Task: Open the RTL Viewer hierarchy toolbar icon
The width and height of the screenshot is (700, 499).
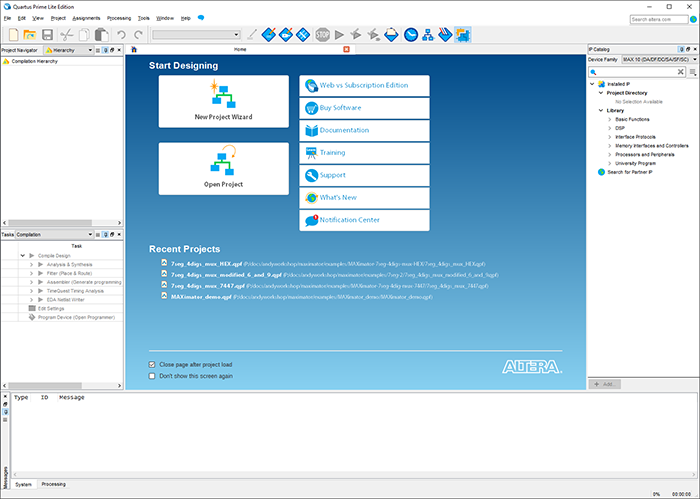Action: pyautogui.click(x=428, y=34)
